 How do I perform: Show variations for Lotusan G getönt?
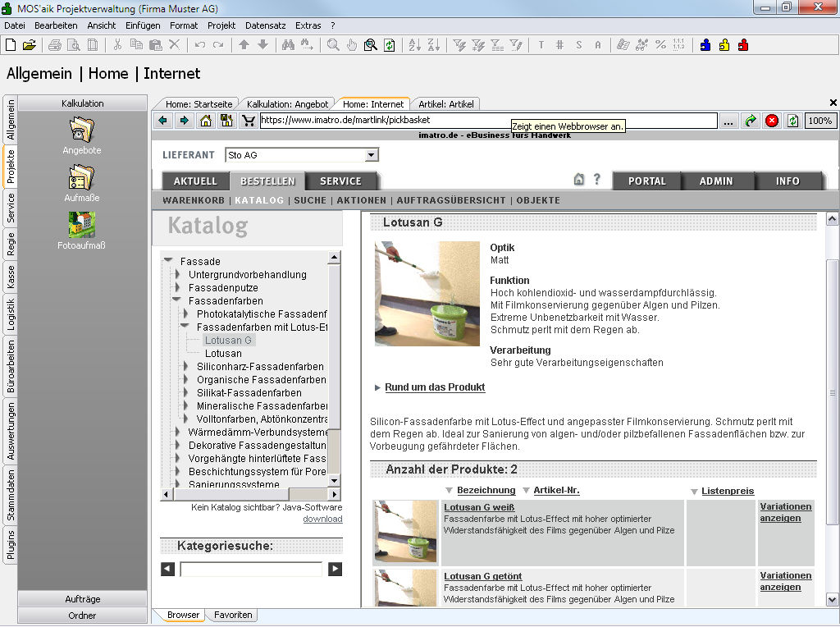(x=785, y=581)
